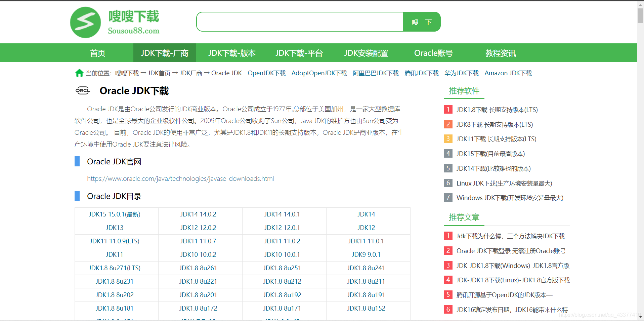Open JDK1.8 8u181 table link
Viewport: 644px width, 321px height.
[x=115, y=308]
